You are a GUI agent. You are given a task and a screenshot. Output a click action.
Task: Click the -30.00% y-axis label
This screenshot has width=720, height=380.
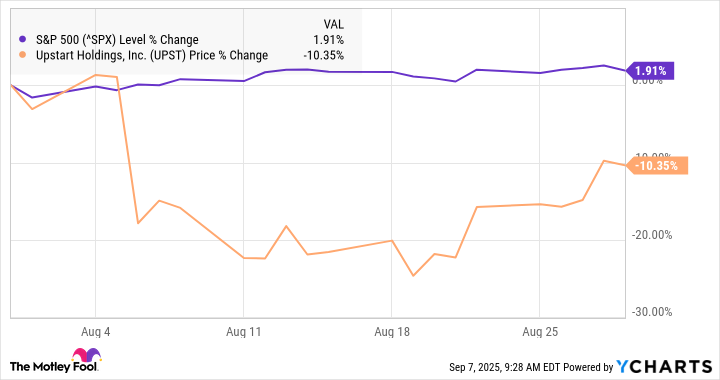click(652, 312)
